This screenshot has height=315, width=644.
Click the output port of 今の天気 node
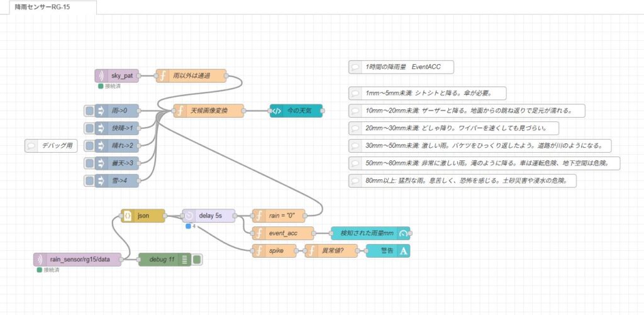coord(323,111)
